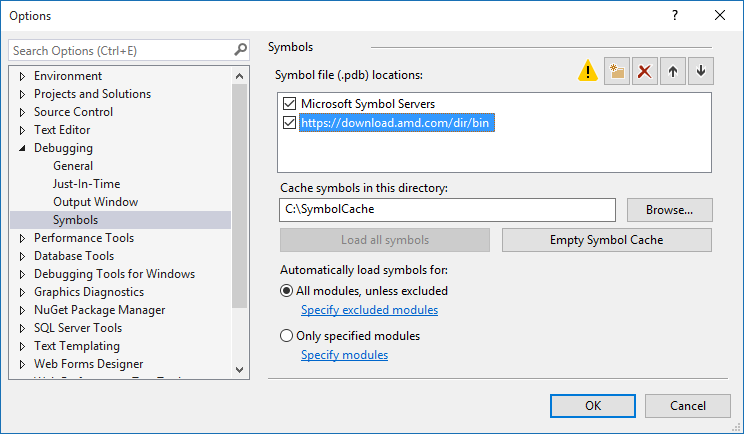This screenshot has height=434, width=744.
Task: Select the Output Window options page
Action: pos(95,202)
